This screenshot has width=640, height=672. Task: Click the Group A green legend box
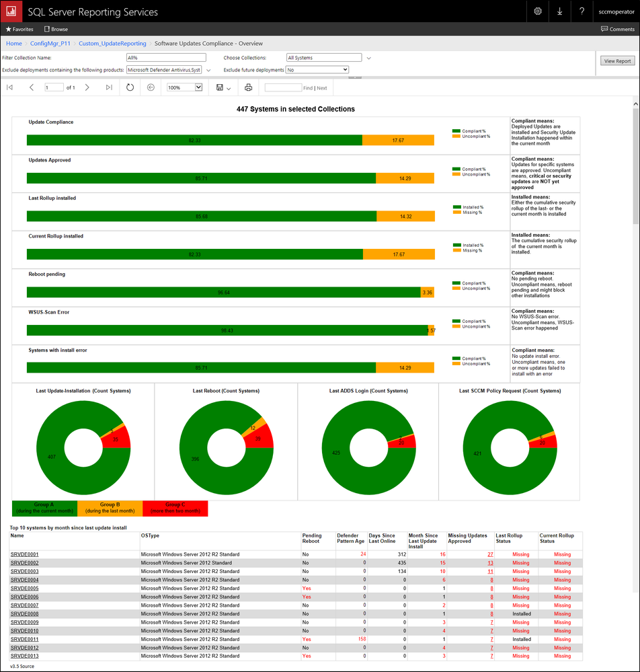pos(44,508)
